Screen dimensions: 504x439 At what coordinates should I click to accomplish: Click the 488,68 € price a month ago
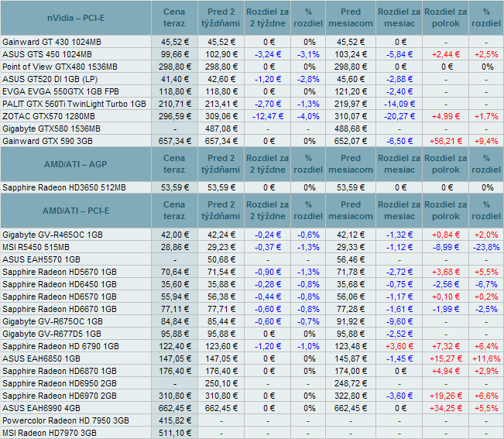tap(351, 129)
